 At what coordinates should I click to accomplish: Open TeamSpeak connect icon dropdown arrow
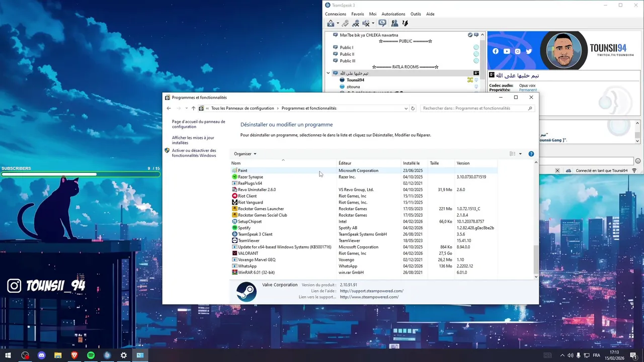[338, 23]
